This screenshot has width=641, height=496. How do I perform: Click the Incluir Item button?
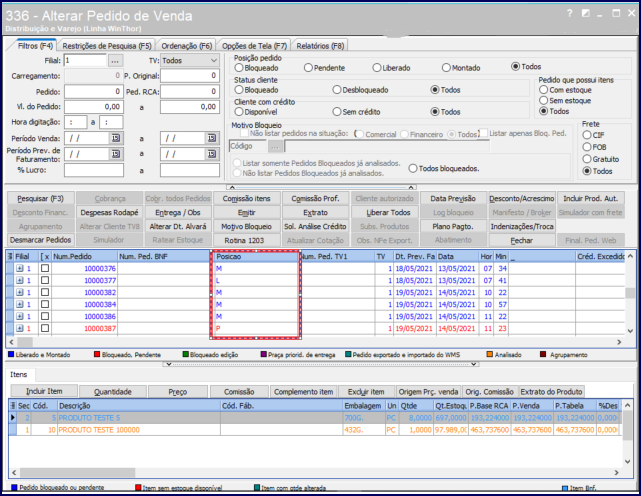pos(44,391)
